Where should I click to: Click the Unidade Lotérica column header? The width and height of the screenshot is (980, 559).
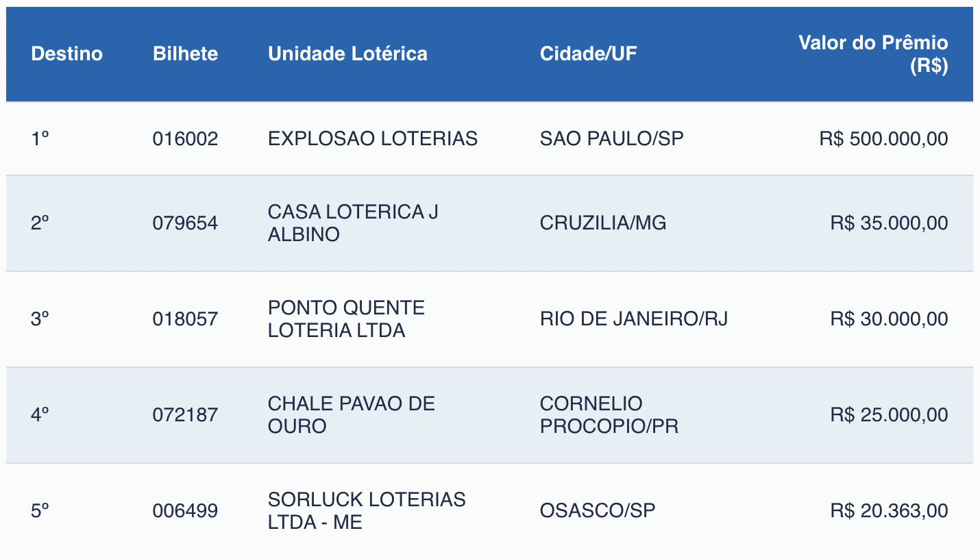pyautogui.click(x=347, y=53)
